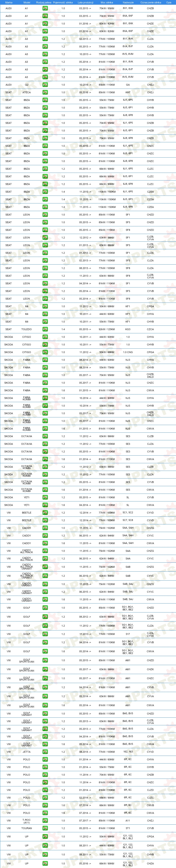Click the fuel icon in the SKODA YETI 1.6 row

pos(45,505)
